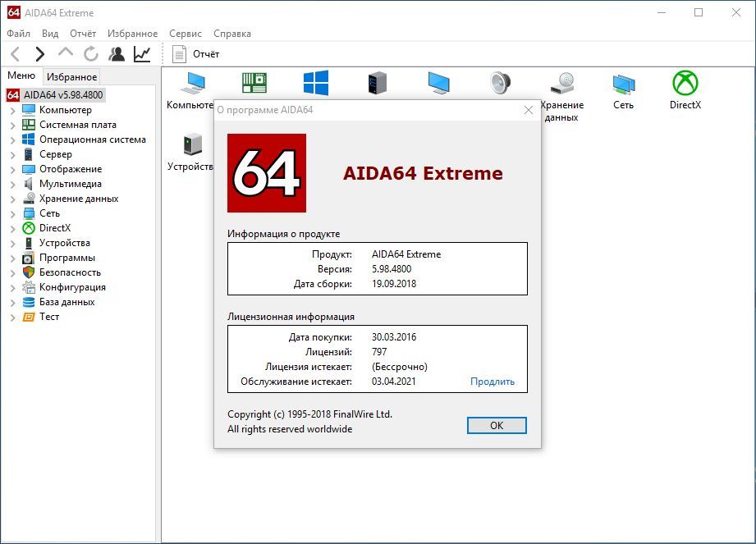Image resolution: width=756 pixels, height=544 pixels.
Task: Go back with the left arrow toolbar icon
Action: [x=16, y=54]
